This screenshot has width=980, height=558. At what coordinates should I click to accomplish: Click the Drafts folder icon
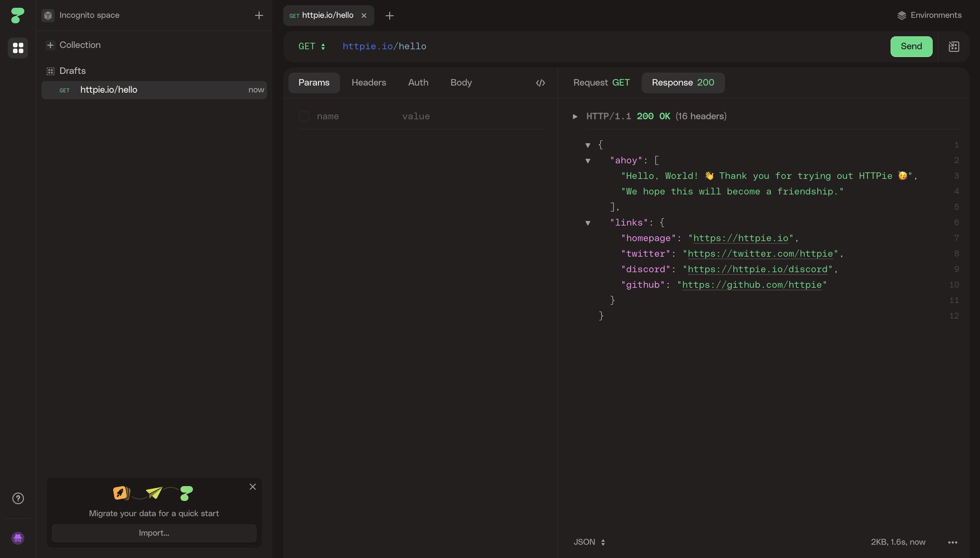coord(50,71)
